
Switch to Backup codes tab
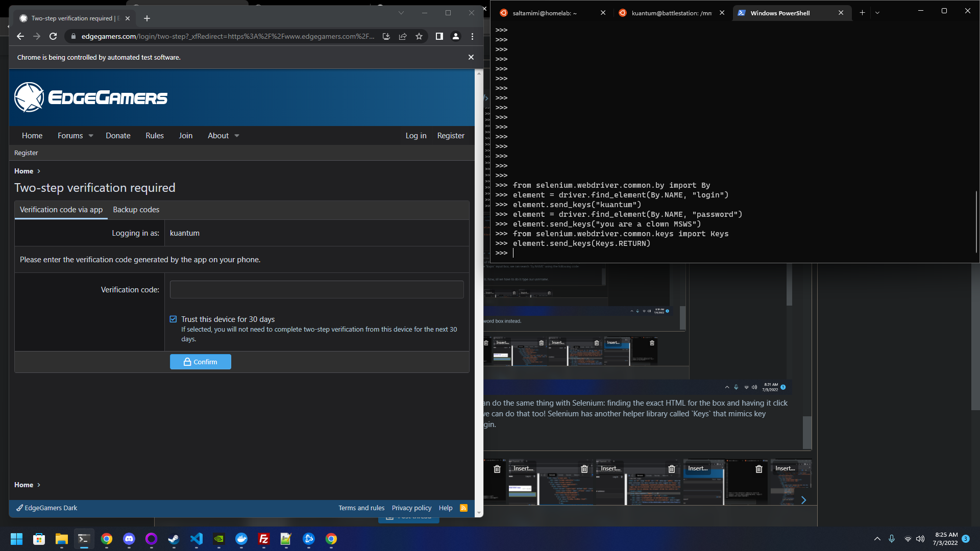click(136, 210)
